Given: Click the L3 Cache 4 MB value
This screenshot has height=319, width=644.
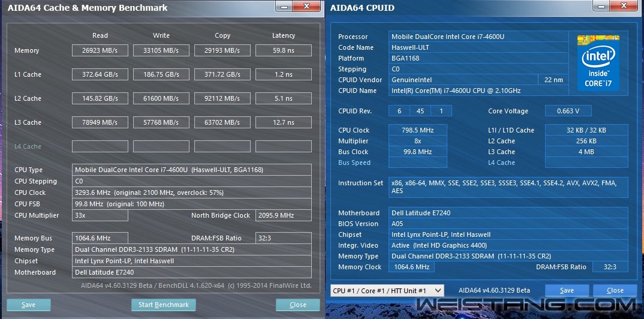Looking at the screenshot, I should [586, 152].
